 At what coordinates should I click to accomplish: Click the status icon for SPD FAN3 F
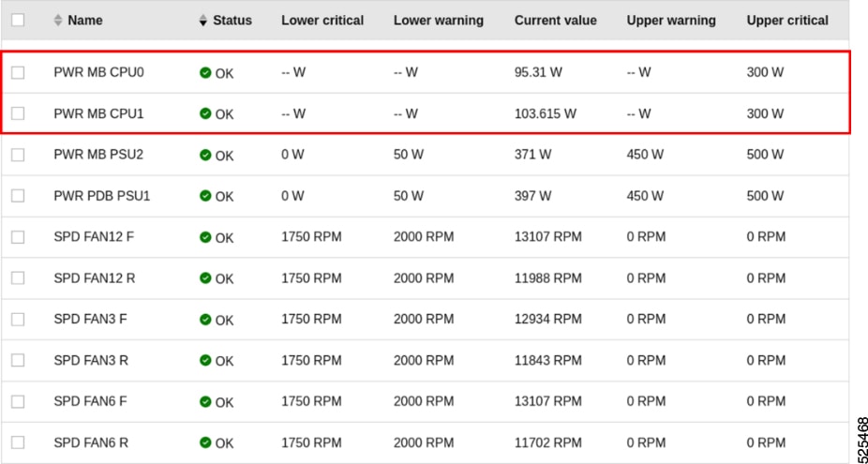click(205, 320)
